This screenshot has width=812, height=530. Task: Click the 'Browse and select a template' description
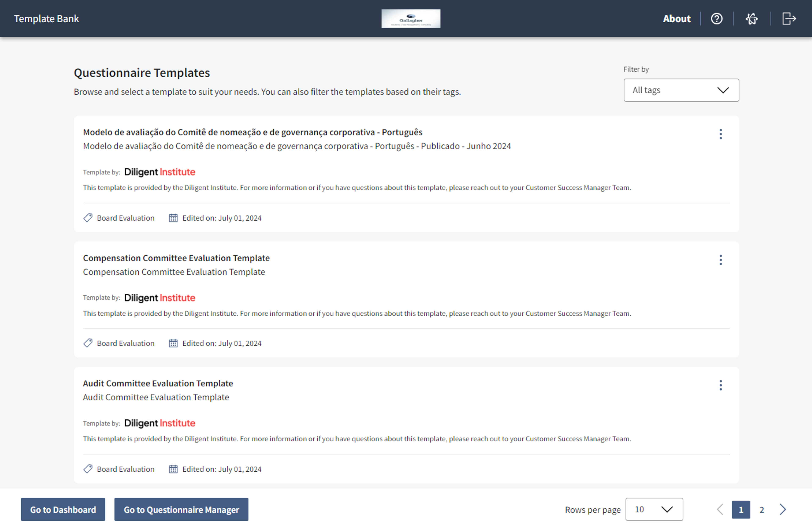coord(267,92)
